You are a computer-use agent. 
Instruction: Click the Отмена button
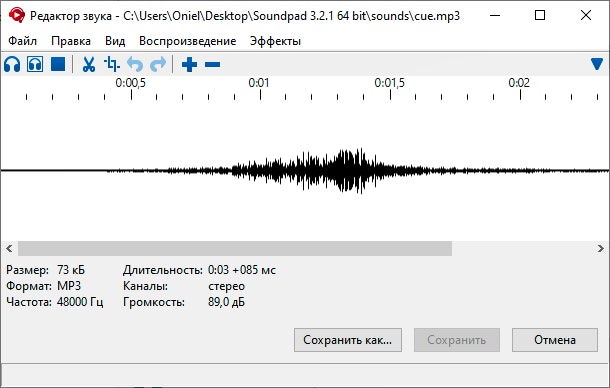(555, 340)
